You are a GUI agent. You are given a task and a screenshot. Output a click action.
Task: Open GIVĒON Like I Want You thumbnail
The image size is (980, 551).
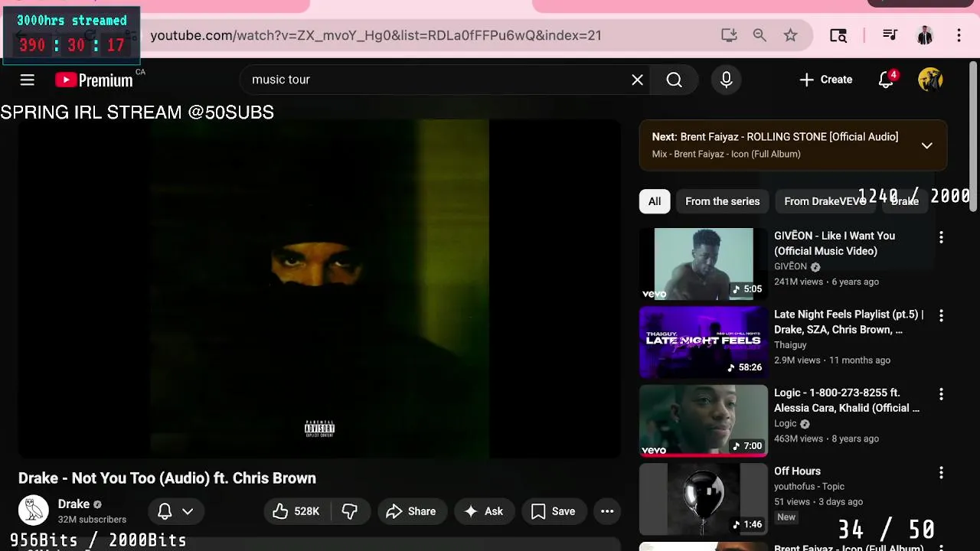tap(703, 263)
